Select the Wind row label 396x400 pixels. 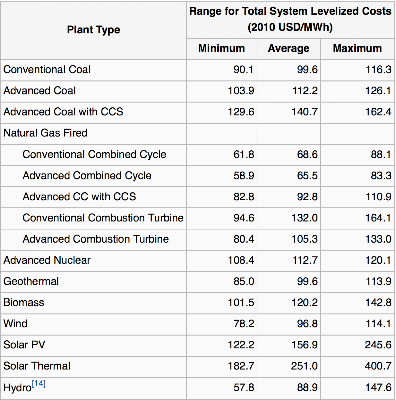[15, 323]
